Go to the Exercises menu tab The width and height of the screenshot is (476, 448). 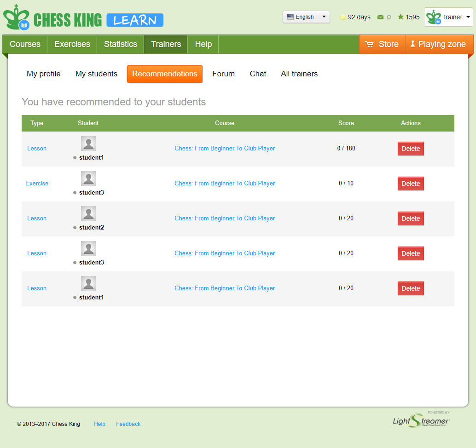72,44
